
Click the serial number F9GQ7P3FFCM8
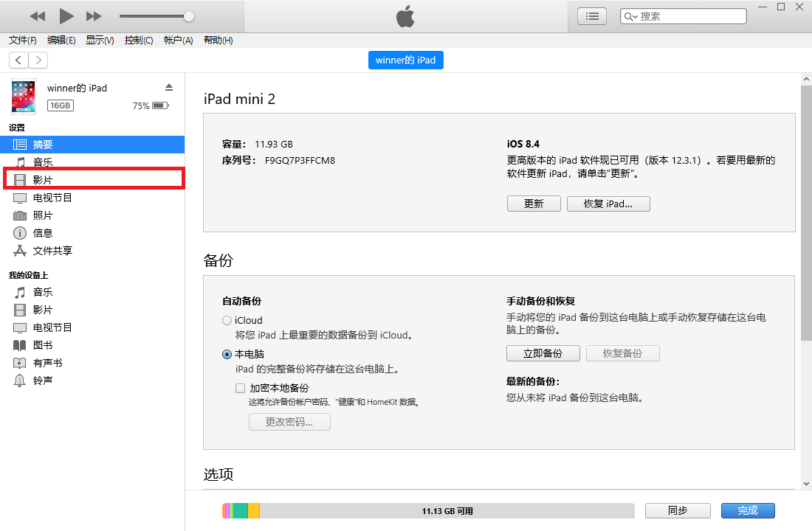click(300, 161)
